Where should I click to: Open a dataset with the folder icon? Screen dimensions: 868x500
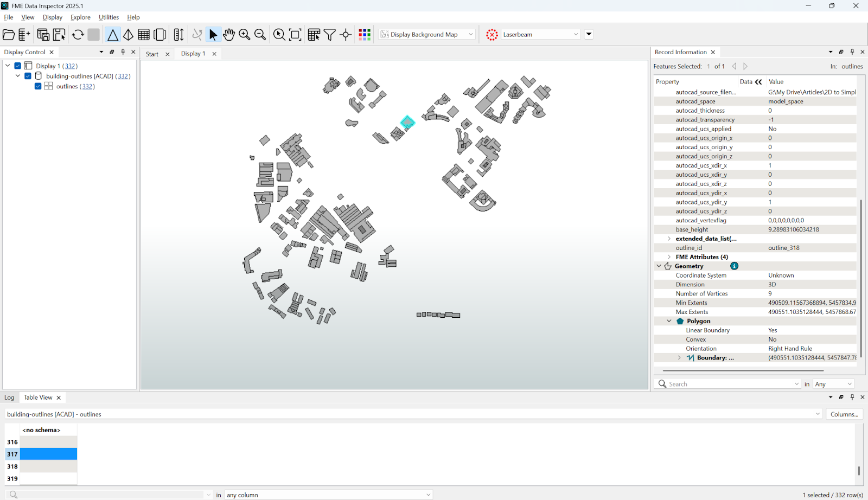tap(9, 34)
